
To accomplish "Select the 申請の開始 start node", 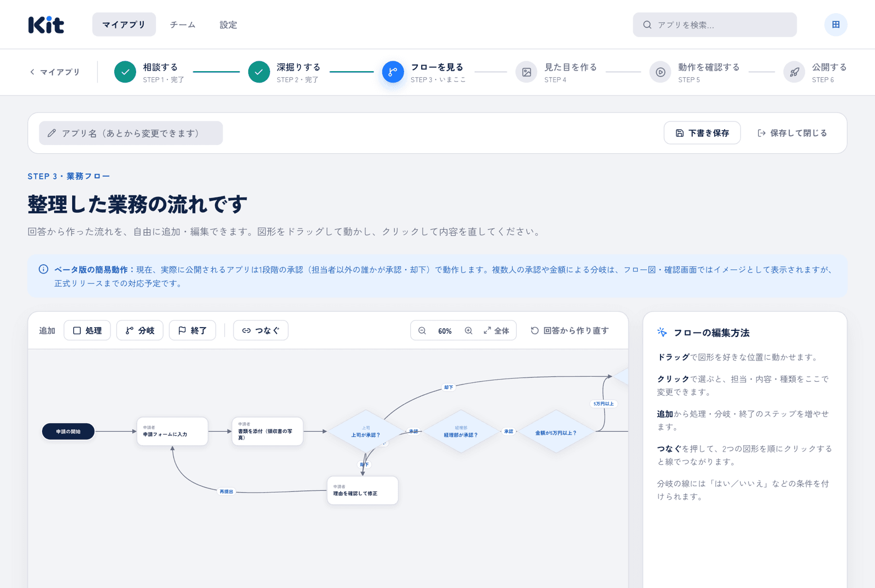I will (x=68, y=432).
